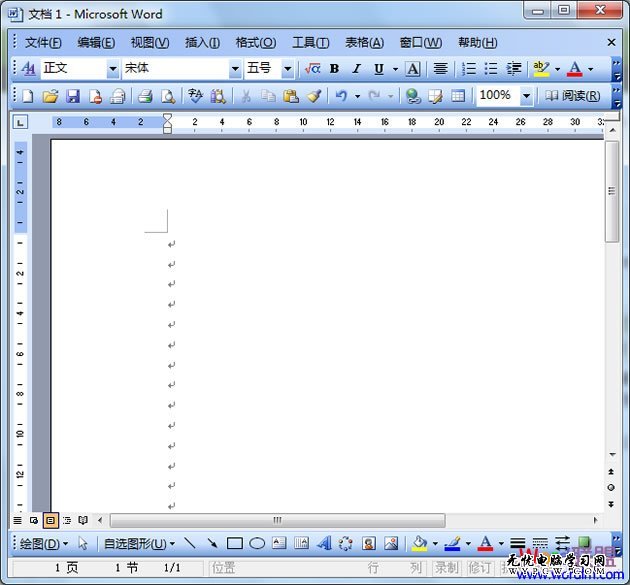The image size is (630, 585).
Task: Insert WordArt from the drawing toolbar
Action: [324, 543]
